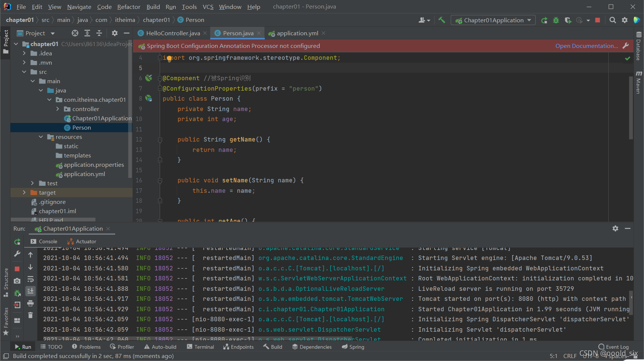This screenshot has width=644, height=361.
Task: Open Run panel settings gear
Action: point(615,228)
